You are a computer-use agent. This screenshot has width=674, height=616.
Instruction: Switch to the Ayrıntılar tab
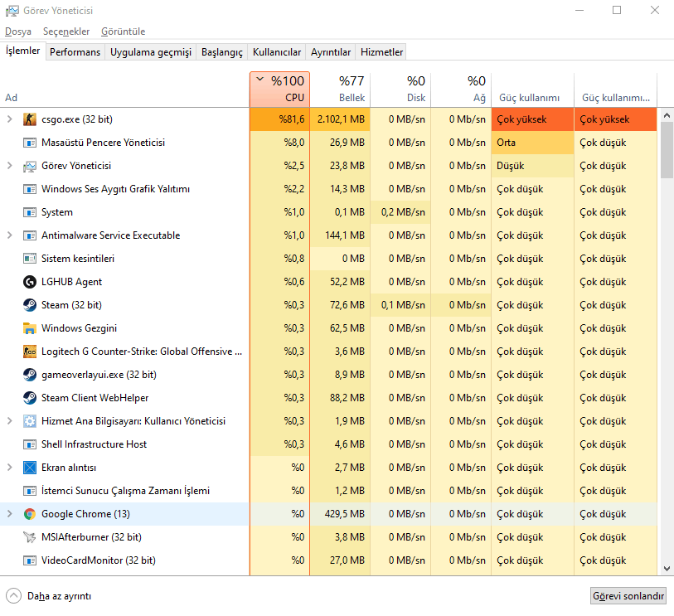click(x=331, y=52)
